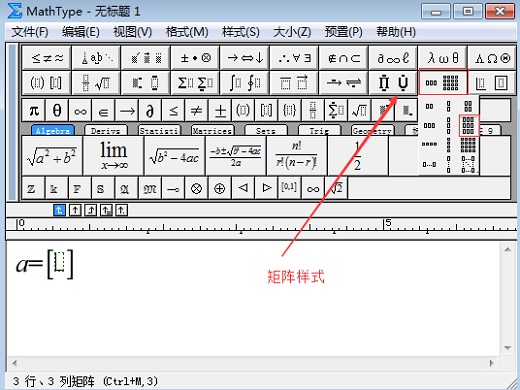Open the spaces and ellipses palette
This screenshot has height=390, width=520.
96,58
